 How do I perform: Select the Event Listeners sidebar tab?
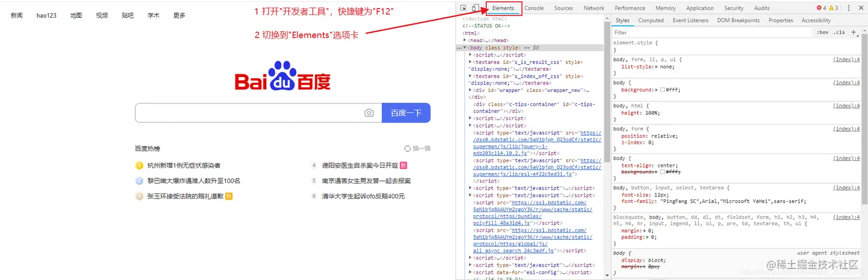pyautogui.click(x=690, y=20)
